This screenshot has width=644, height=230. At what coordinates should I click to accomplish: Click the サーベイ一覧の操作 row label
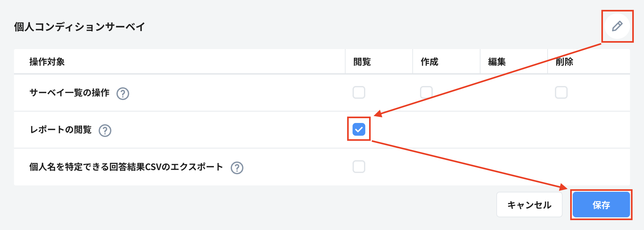(x=69, y=93)
